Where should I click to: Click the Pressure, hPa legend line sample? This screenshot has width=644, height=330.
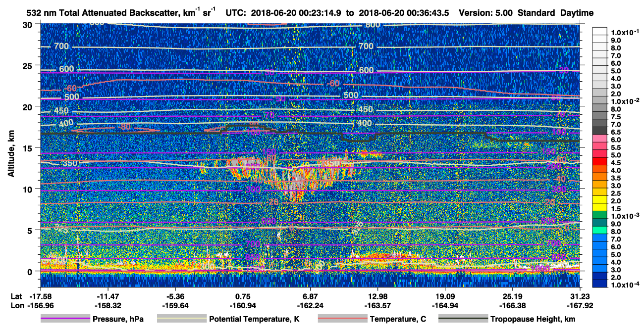65,319
